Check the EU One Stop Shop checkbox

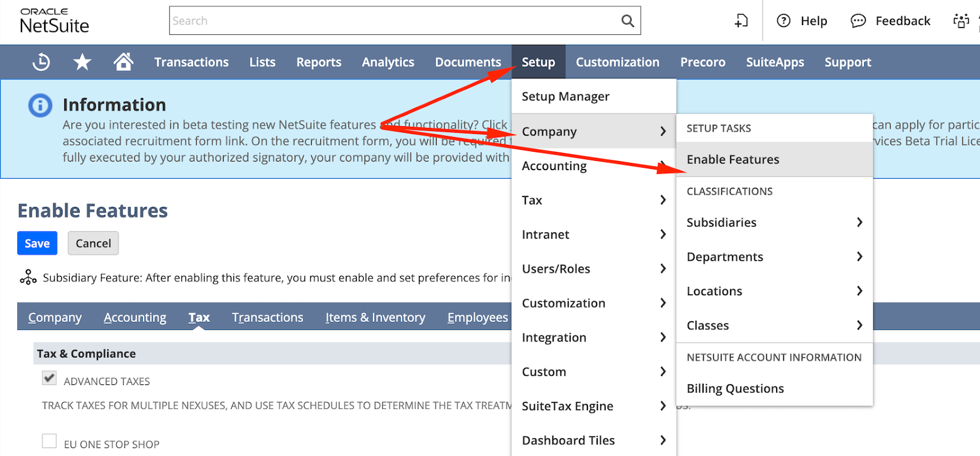click(50, 441)
